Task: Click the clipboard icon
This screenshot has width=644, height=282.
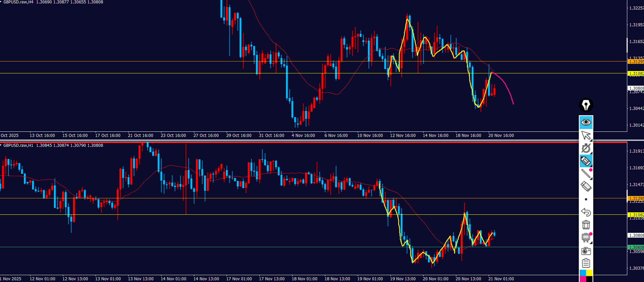Action: coord(586,263)
